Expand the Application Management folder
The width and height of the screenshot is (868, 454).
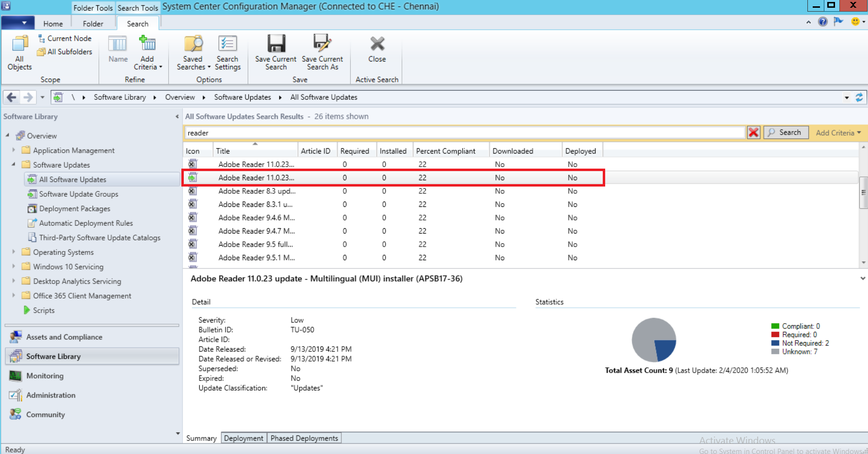click(14, 150)
